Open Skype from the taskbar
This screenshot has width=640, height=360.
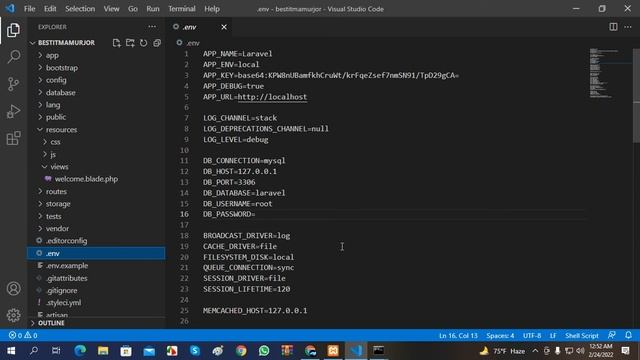(x=195, y=351)
